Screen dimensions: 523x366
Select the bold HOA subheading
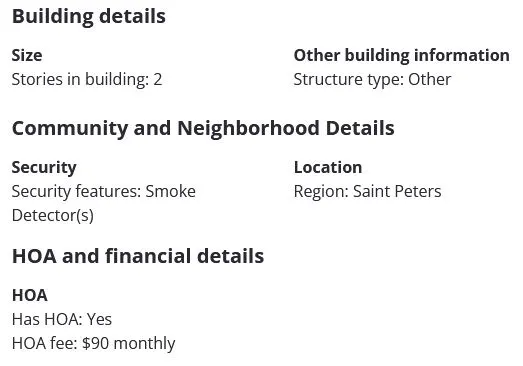pos(30,296)
